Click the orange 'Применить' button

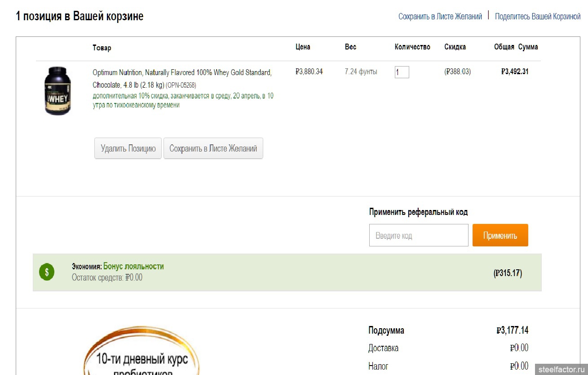[x=500, y=235]
